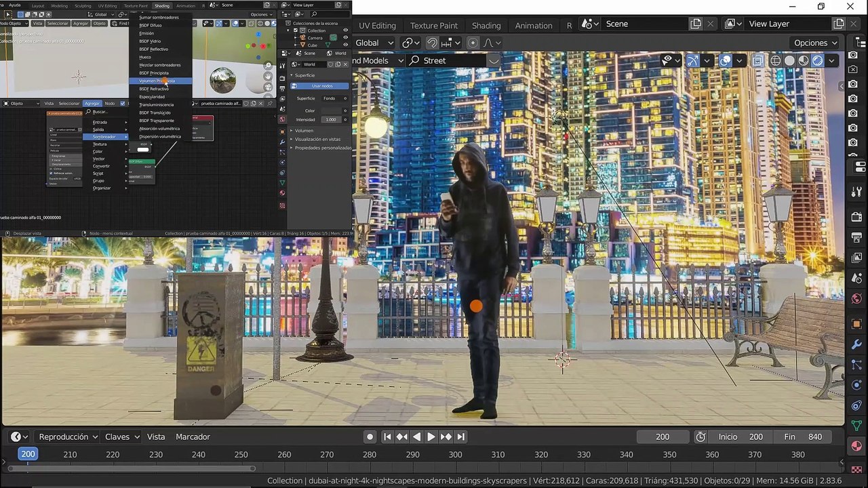Switch to material preview shading
The width and height of the screenshot is (868, 488).
pyautogui.click(x=804, y=60)
